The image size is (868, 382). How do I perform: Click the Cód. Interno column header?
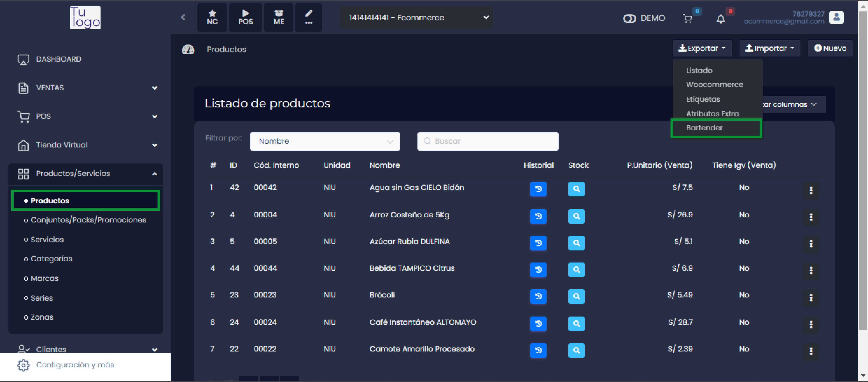276,165
